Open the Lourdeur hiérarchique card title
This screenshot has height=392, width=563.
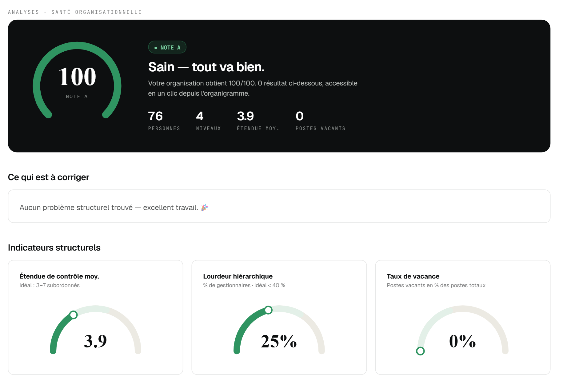click(x=238, y=276)
